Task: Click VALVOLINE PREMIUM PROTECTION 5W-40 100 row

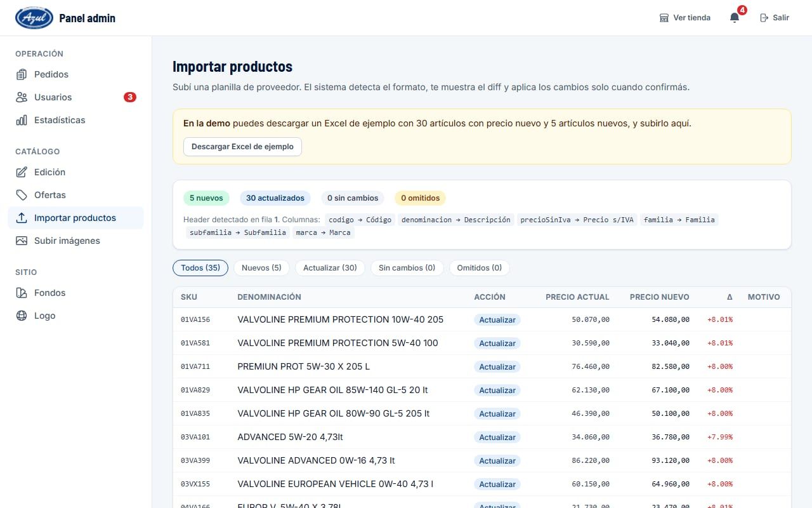Action: point(482,343)
